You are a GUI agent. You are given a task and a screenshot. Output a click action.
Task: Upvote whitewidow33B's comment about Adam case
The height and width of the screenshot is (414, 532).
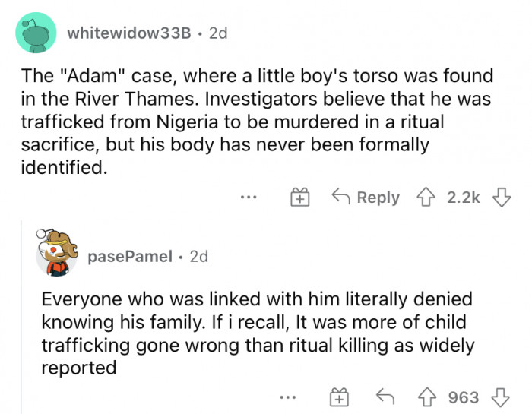pyautogui.click(x=426, y=198)
